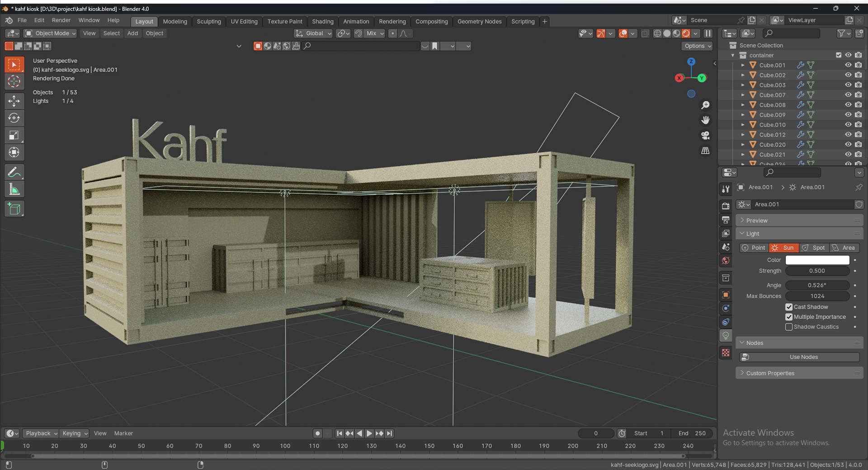Screen dimensions: 868x470
Task: Open the Add menu in viewport header
Action: coord(132,33)
